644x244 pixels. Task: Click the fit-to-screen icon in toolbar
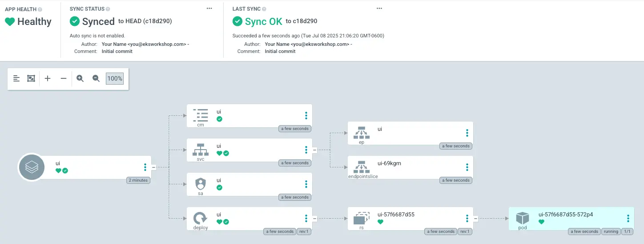pos(31,78)
